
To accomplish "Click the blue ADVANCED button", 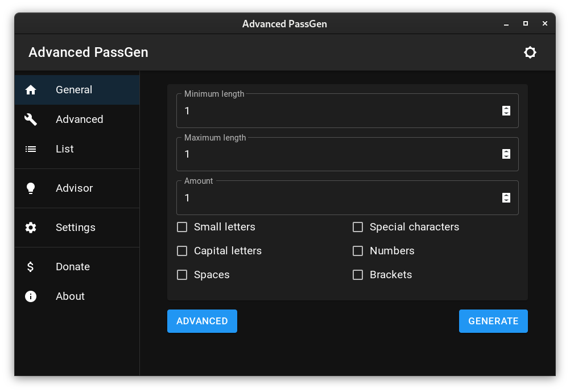I will (202, 321).
